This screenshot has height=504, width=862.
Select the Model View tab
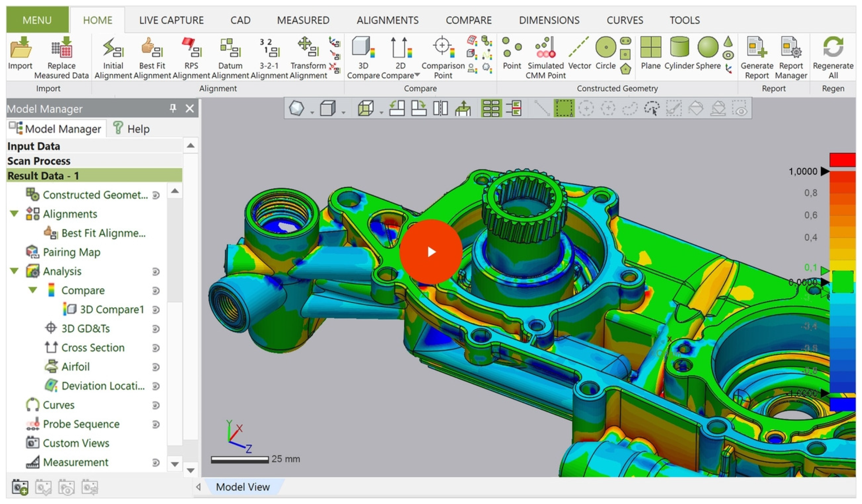[x=243, y=487]
